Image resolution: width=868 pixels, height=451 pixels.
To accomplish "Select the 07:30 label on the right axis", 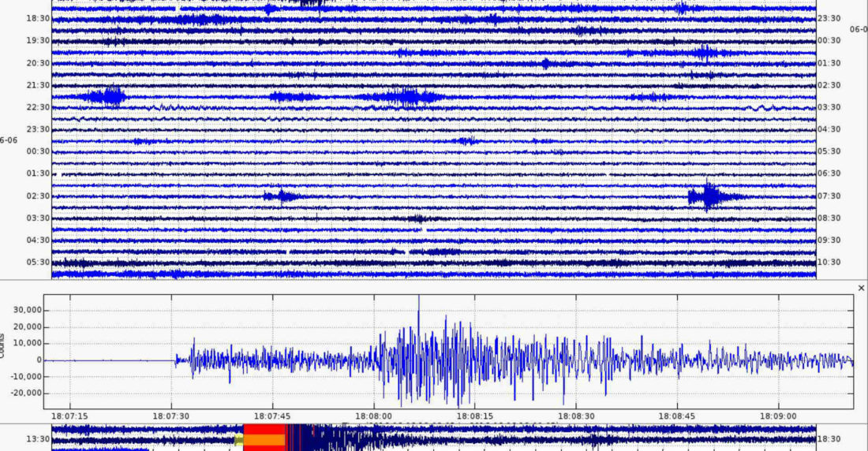I will tap(829, 196).
